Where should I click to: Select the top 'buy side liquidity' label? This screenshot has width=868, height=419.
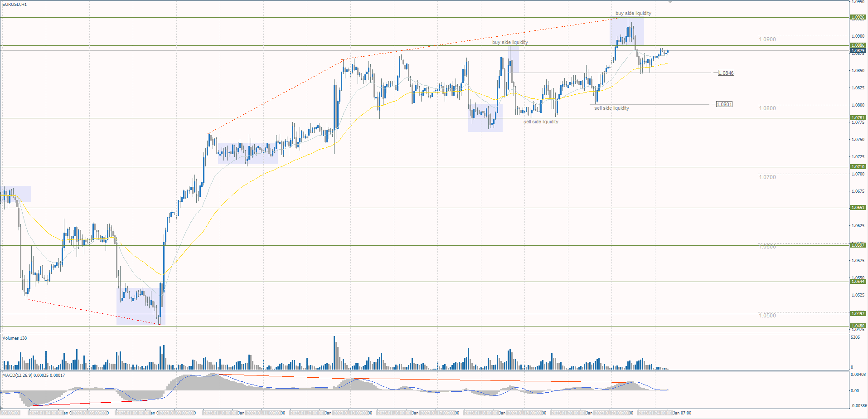633,13
